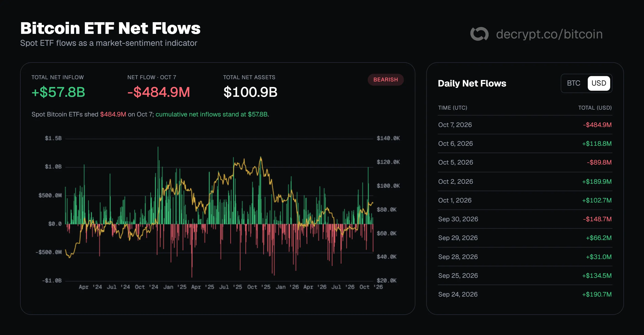Select the Oct 5, 2026 row date
The width and height of the screenshot is (644, 335).
tap(455, 162)
